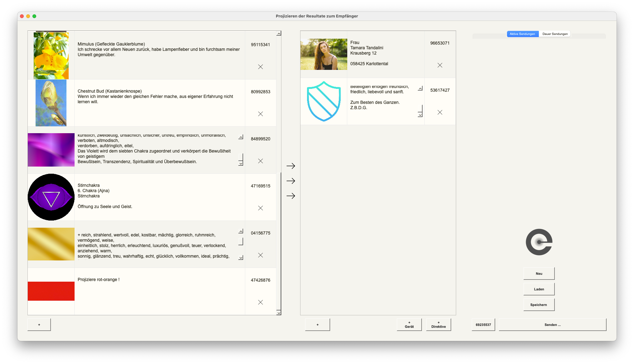Click the text 'Krausberg 12'

point(363,53)
